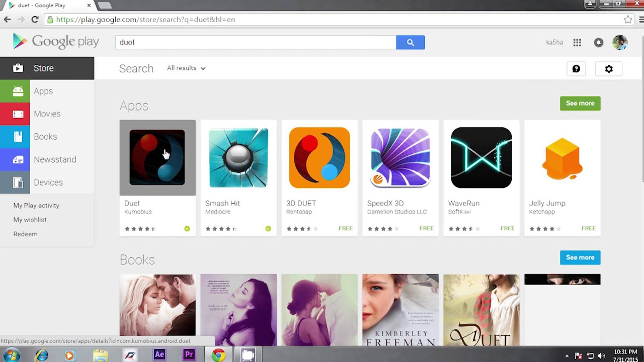This screenshot has height=362, width=644.
Task: Click the SoftKiwi developer name
Action: tap(459, 212)
